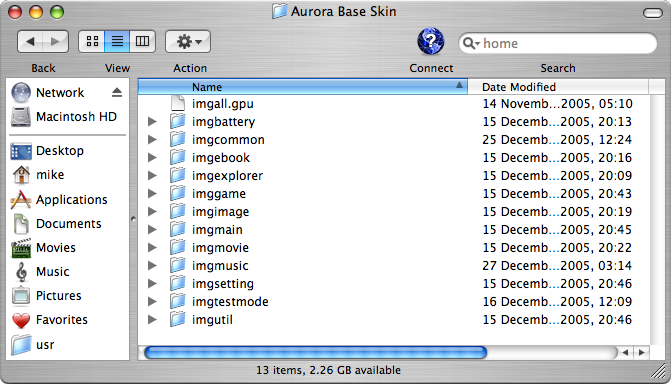This screenshot has height=384, width=671.
Task: Expand the imggame folder triangle
Action: 152,193
